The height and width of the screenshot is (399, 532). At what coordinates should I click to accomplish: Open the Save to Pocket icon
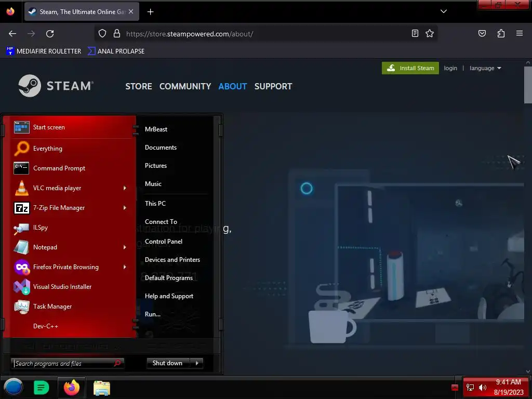point(482,33)
